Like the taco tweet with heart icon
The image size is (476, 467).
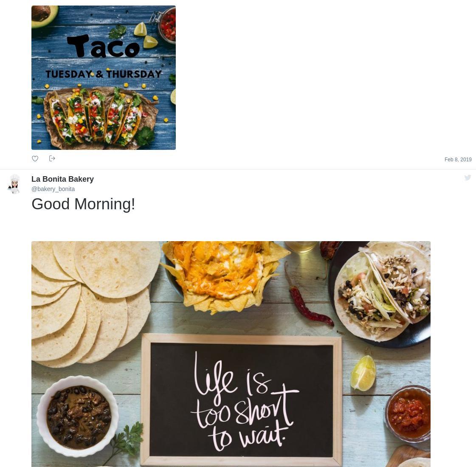click(35, 158)
